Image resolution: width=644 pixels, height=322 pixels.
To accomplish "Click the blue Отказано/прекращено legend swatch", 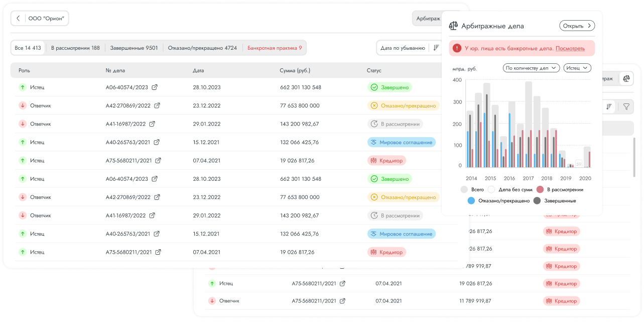I will (471, 200).
